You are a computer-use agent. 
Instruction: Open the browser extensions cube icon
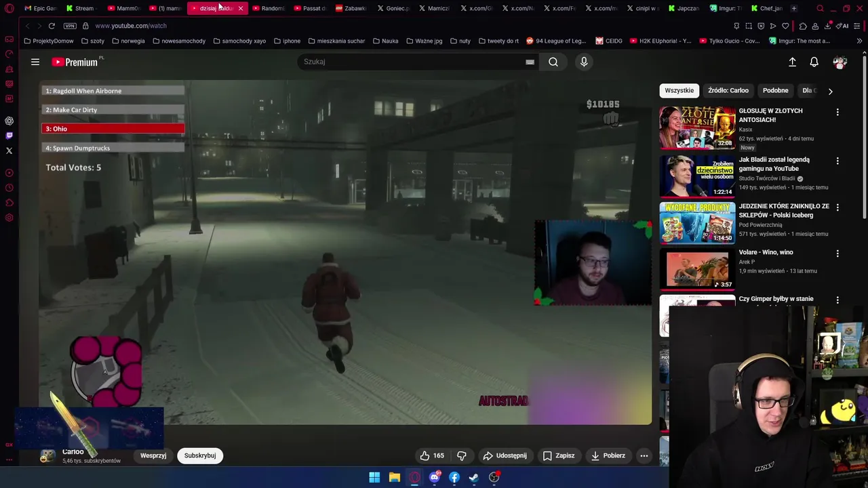(x=803, y=26)
